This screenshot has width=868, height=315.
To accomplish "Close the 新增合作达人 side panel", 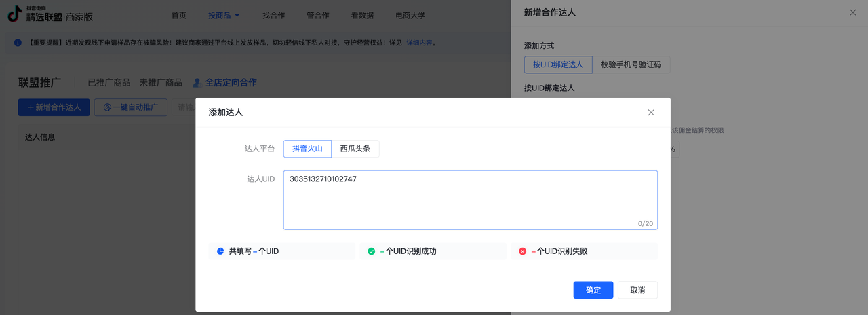I will 852,12.
